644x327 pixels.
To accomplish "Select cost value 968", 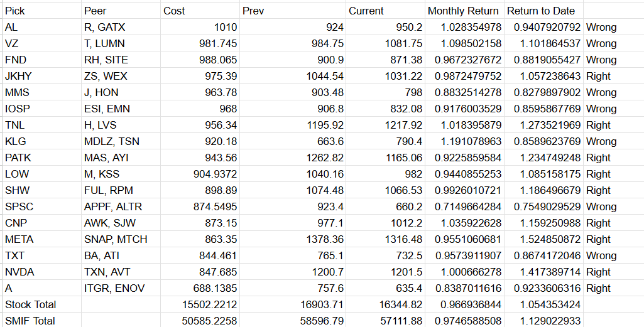I will tap(200, 109).
